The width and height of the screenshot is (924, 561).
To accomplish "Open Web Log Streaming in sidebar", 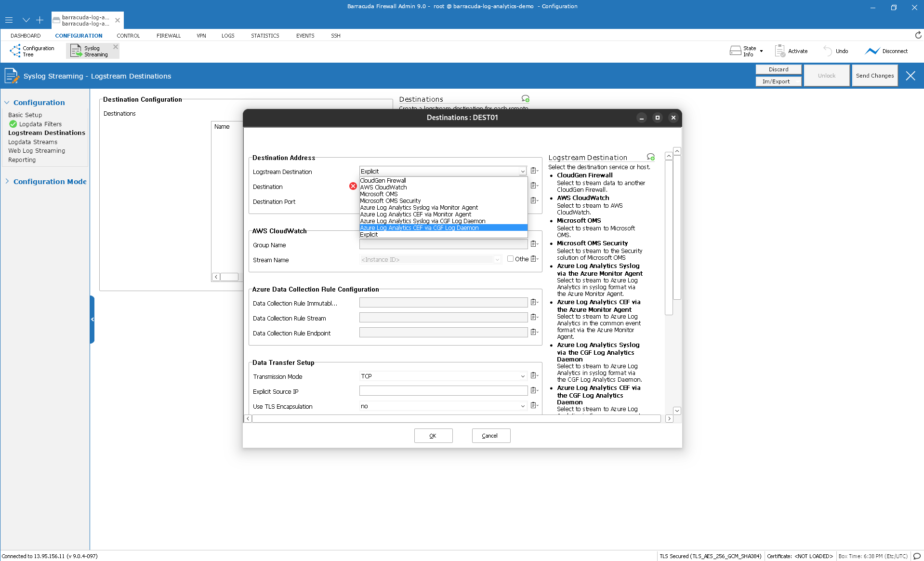I will click(x=37, y=150).
